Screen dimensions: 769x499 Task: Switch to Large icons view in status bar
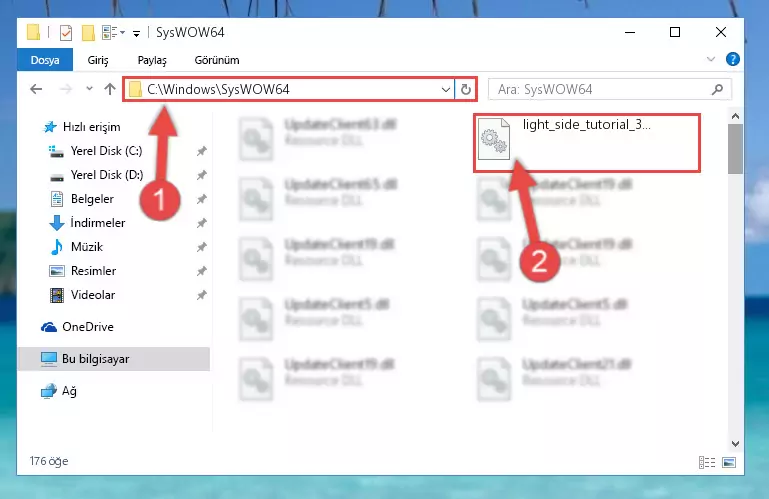[729, 462]
